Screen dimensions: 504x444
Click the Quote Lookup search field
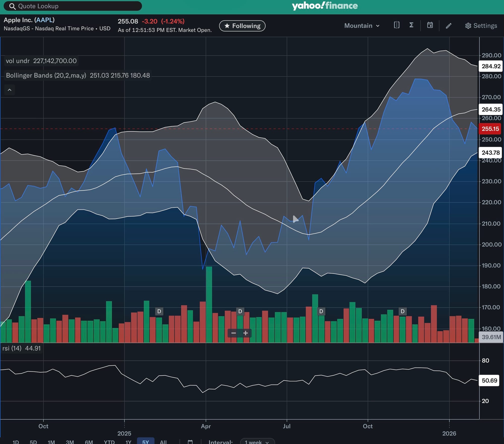tap(73, 6)
